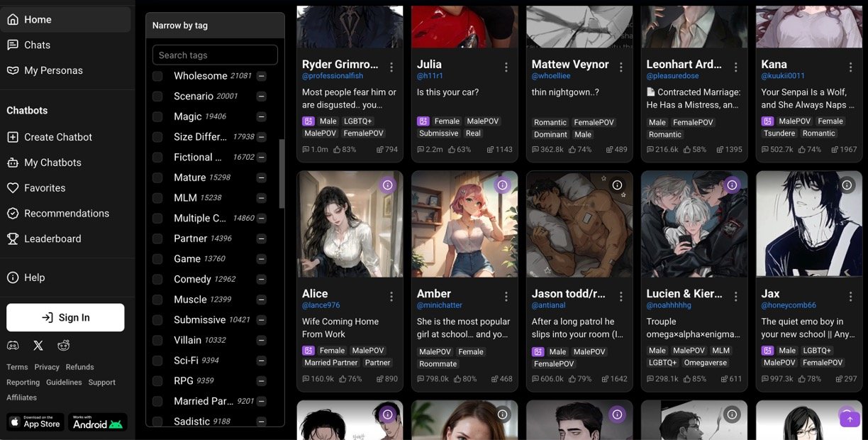Viewport: 868px width, 440px height.
Task: Click the Discord icon in sidebar
Action: [x=13, y=346]
